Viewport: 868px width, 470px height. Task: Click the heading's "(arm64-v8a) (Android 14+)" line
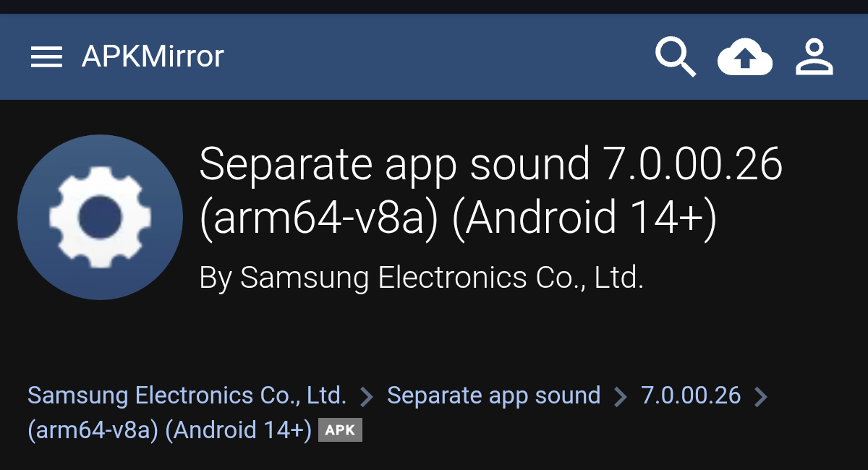point(457,218)
